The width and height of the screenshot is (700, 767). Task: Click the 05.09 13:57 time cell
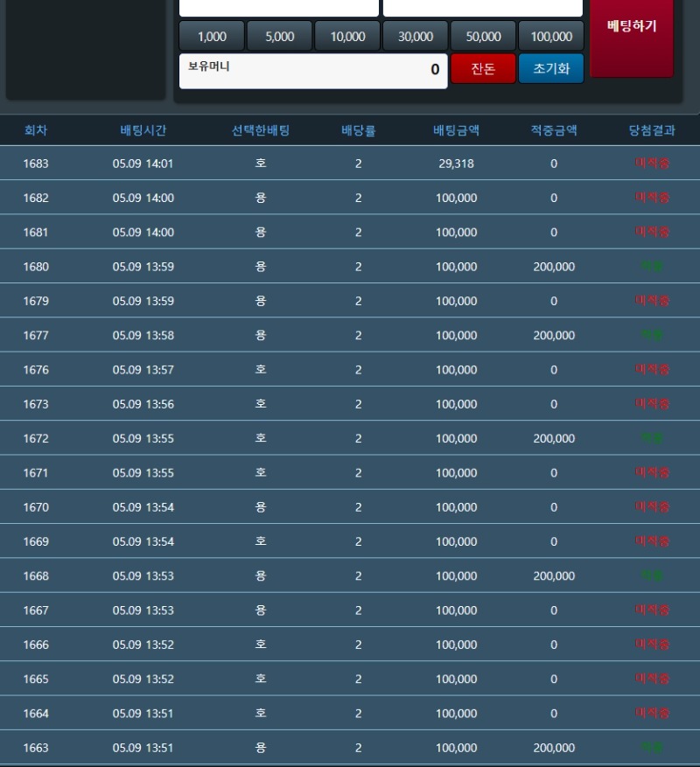coord(143,370)
